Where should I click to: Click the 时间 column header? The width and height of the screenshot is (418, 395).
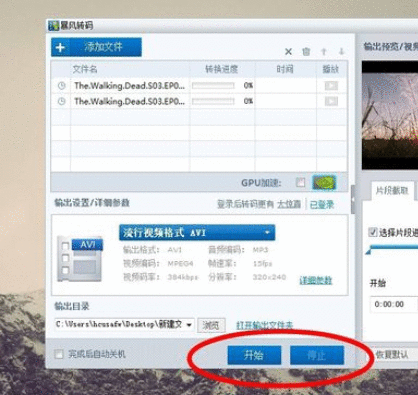click(285, 69)
